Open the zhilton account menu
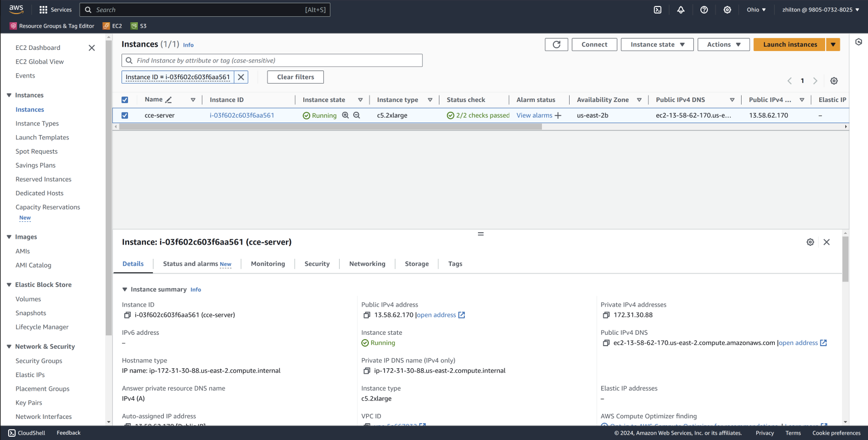The height and width of the screenshot is (440, 868). tap(821, 10)
